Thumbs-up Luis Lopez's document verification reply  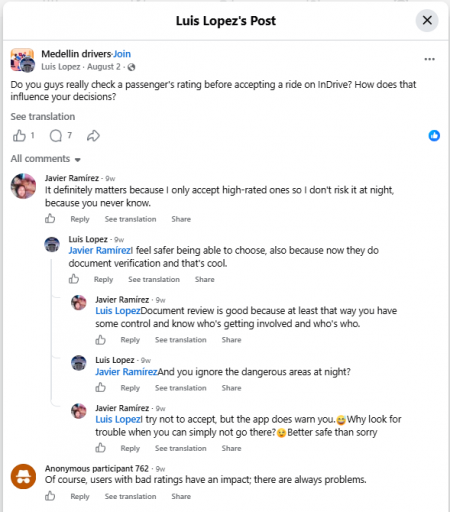[x=74, y=279]
